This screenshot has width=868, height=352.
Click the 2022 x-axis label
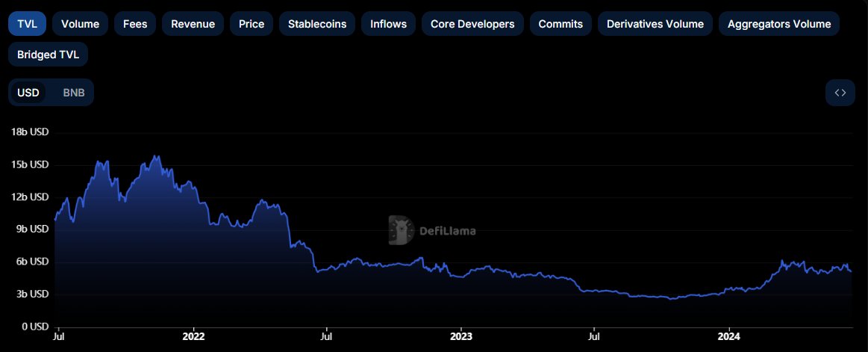tap(193, 336)
